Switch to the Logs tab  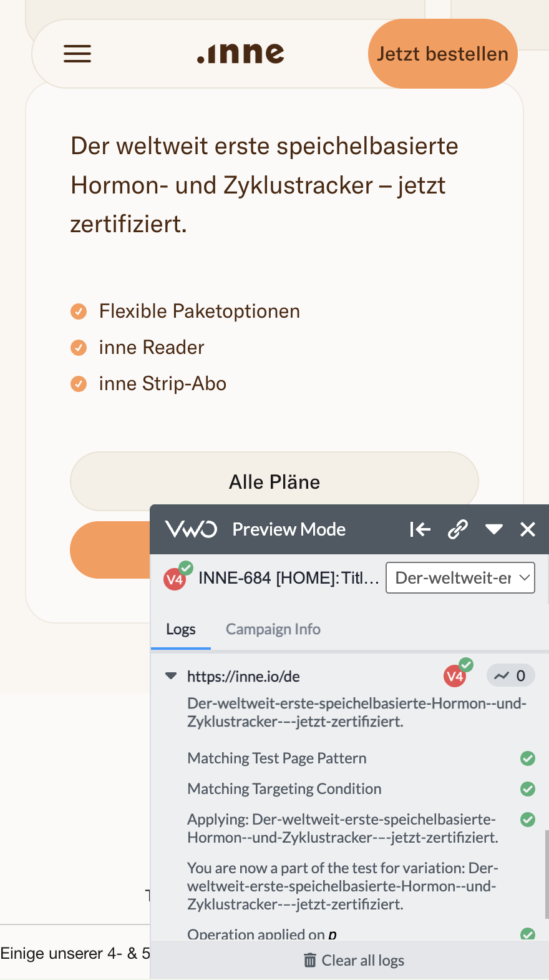[x=181, y=629]
